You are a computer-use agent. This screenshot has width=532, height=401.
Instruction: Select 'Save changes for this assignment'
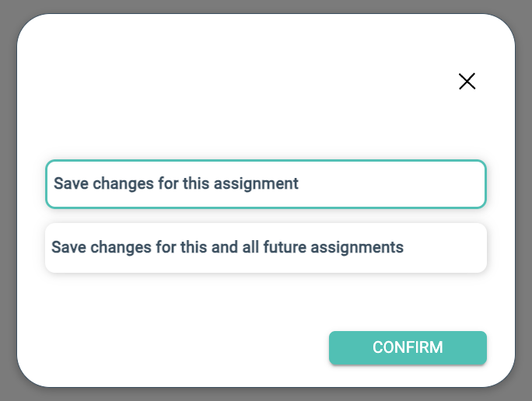pos(265,184)
